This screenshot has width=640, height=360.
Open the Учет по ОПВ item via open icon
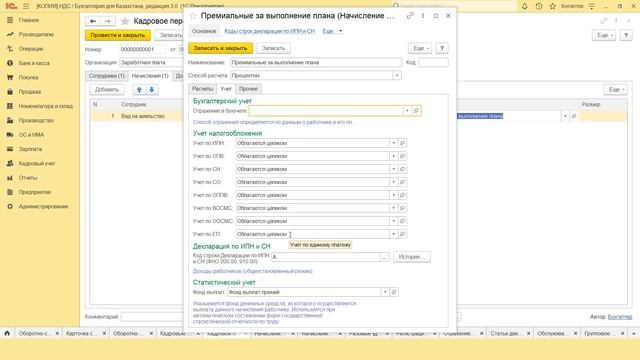(x=402, y=156)
